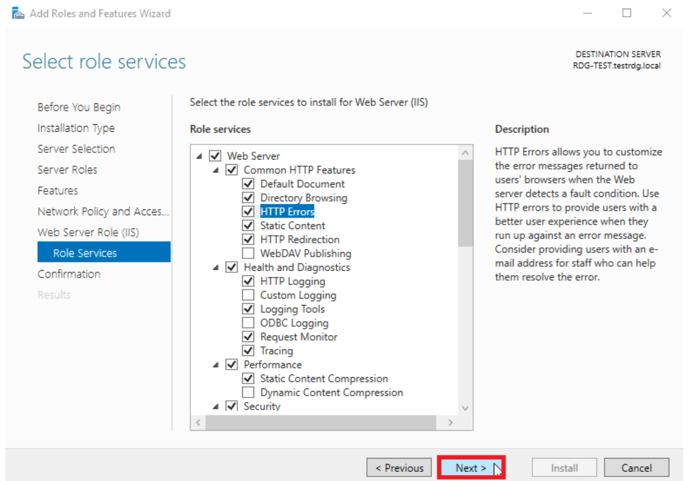Go to the Server Roles step
This screenshot has width=688, height=481.
(67, 169)
